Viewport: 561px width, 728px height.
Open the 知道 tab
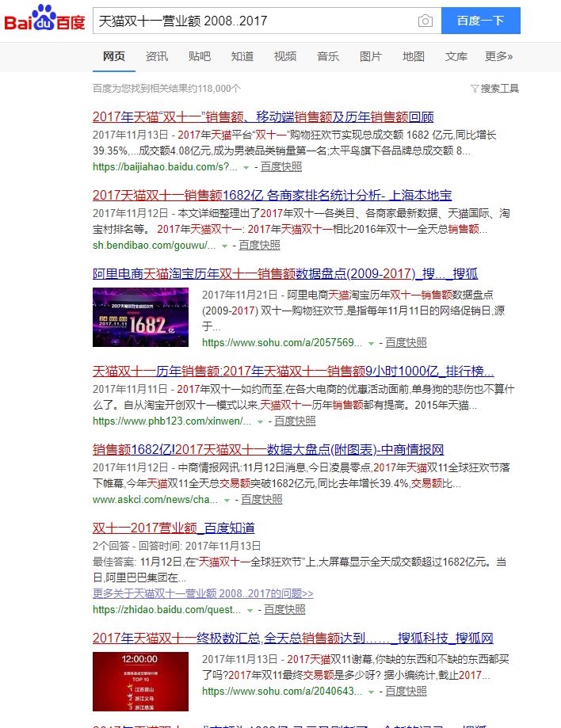coord(242,56)
